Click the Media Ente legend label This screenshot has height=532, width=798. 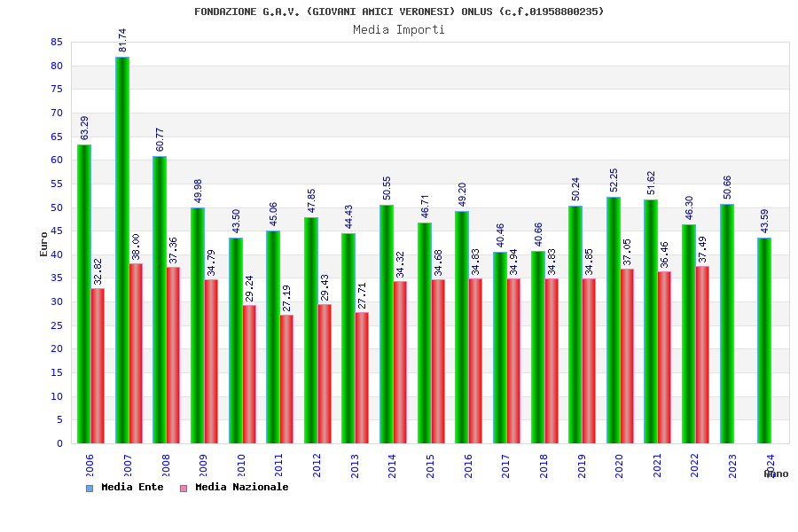tap(132, 487)
